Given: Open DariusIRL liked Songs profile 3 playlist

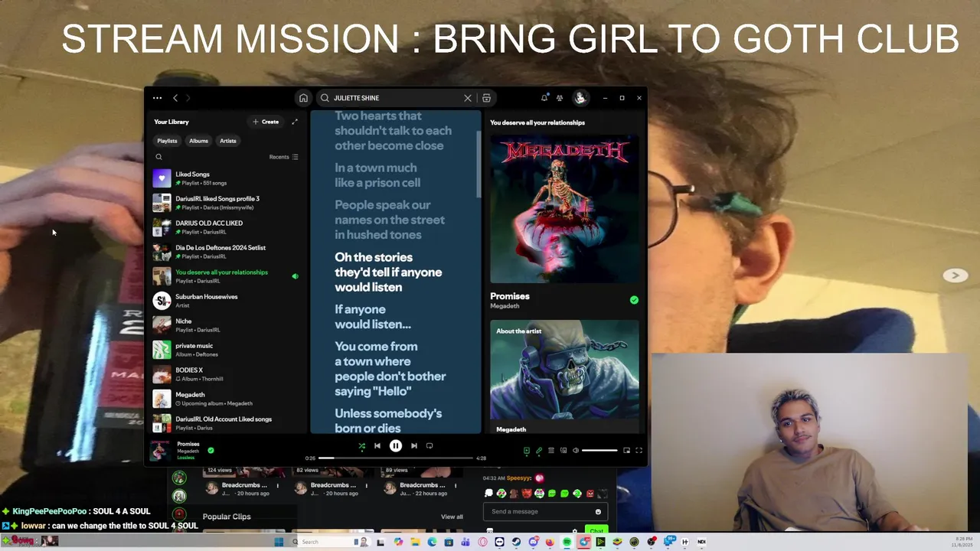Looking at the screenshot, I should (x=227, y=203).
